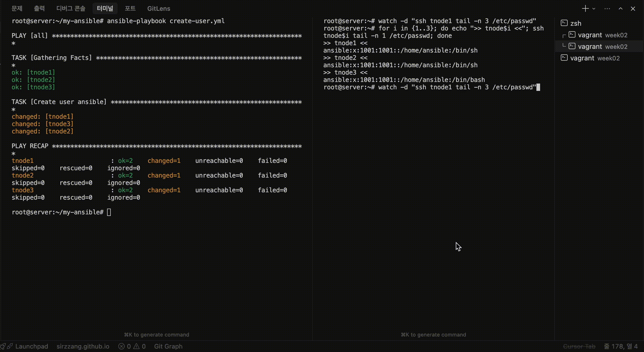Toggle maximize panel size with the chevron

point(621,8)
